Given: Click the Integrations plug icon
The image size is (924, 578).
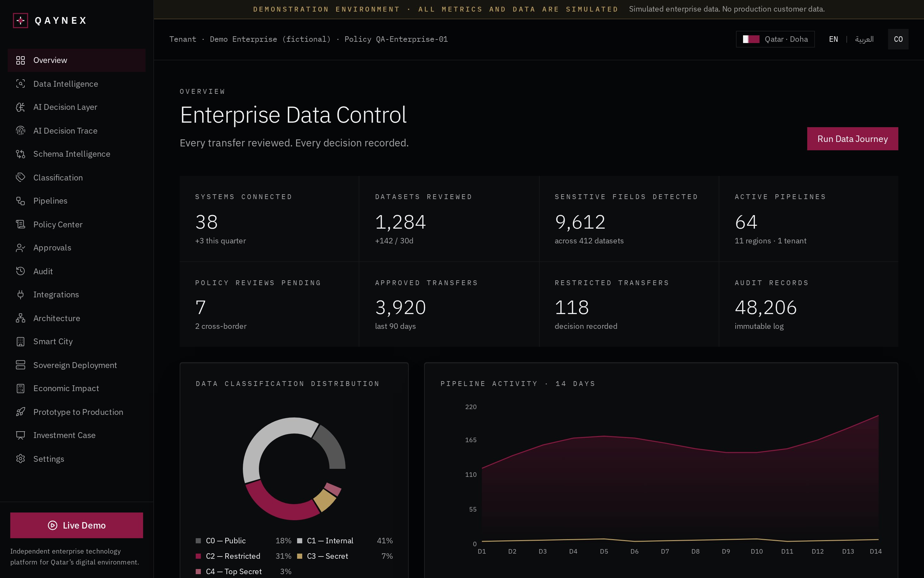Looking at the screenshot, I should click(x=21, y=294).
